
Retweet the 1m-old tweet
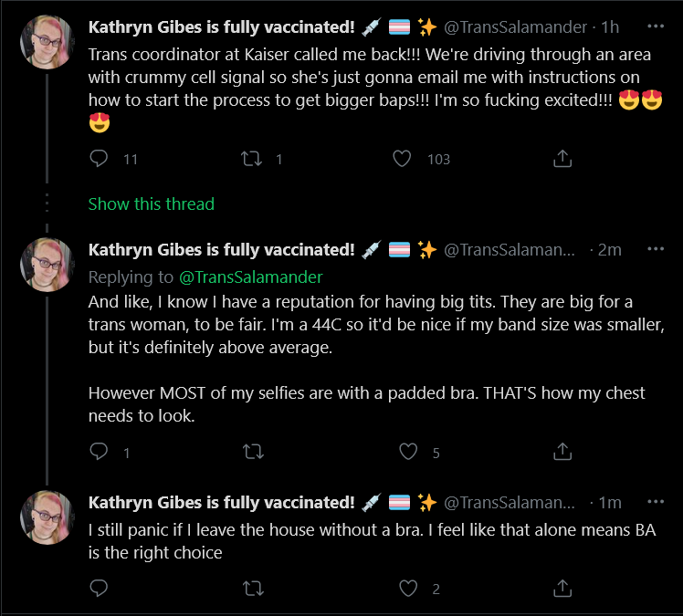253,589
